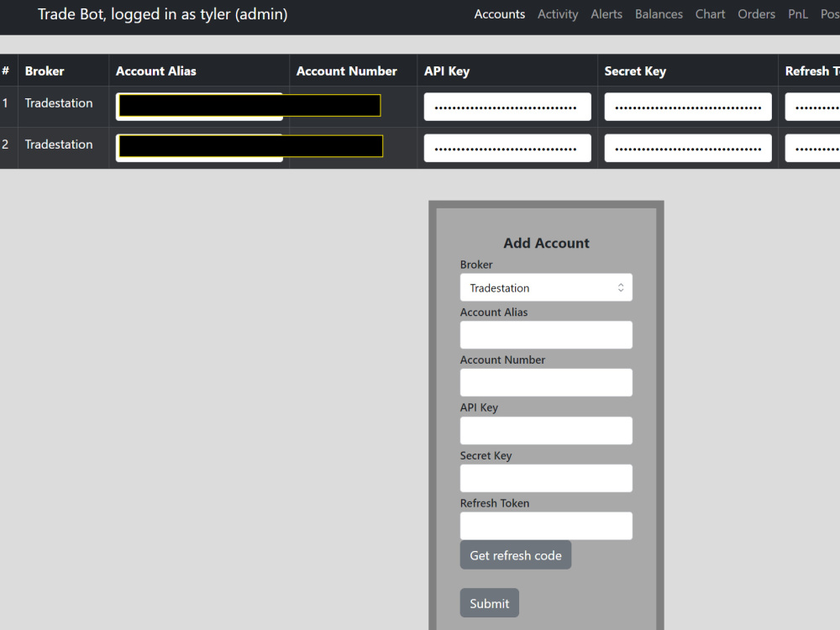Image resolution: width=840 pixels, height=630 pixels.
Task: Click the Refresh Token field in Add Account form
Action: [x=546, y=526]
